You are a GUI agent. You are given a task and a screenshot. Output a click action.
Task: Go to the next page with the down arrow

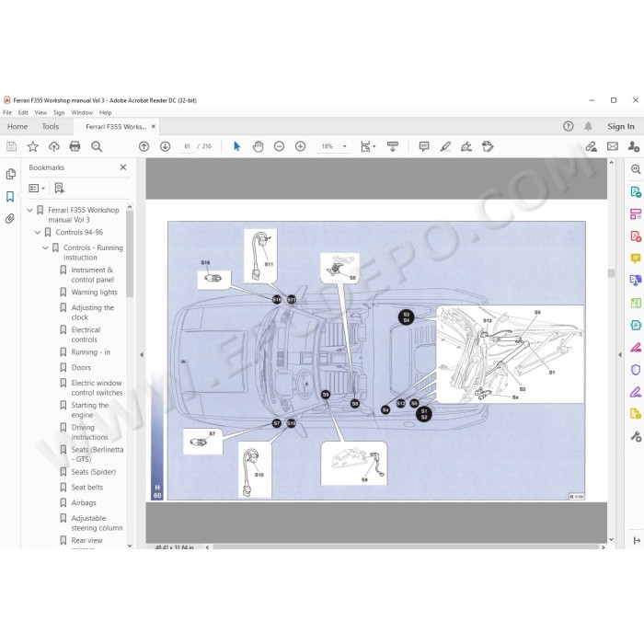pos(165,146)
